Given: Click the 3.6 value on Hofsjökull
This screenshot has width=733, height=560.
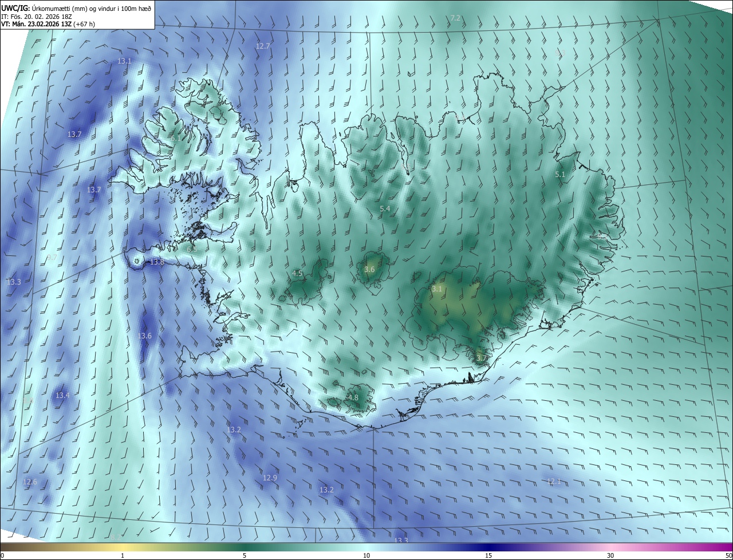Looking at the screenshot, I should (369, 269).
